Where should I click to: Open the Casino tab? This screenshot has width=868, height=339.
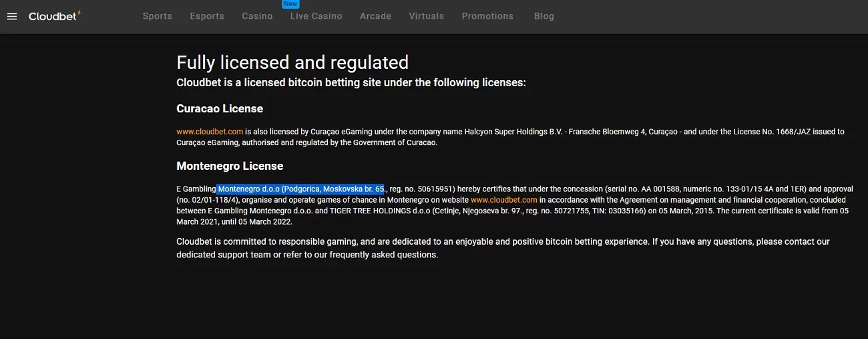257,16
